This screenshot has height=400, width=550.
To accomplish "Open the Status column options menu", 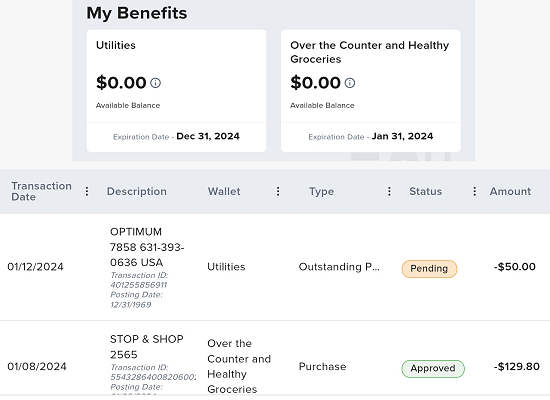I will click(x=474, y=191).
